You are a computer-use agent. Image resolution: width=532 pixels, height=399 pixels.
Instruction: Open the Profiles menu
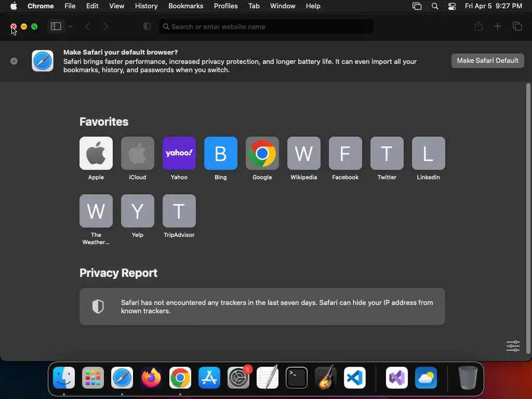[225, 6]
